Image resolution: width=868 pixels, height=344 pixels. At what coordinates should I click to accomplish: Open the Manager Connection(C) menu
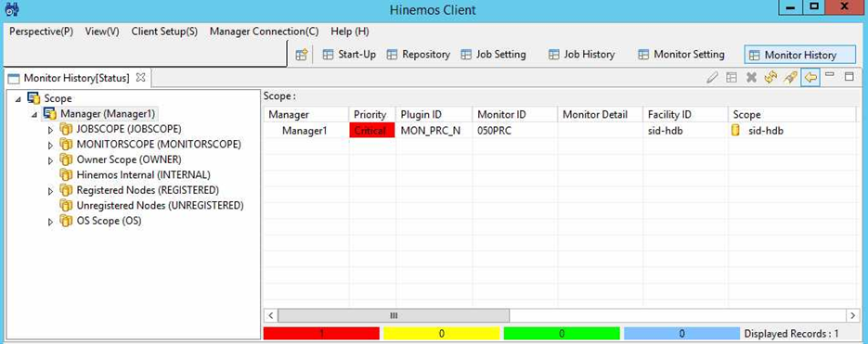click(264, 32)
